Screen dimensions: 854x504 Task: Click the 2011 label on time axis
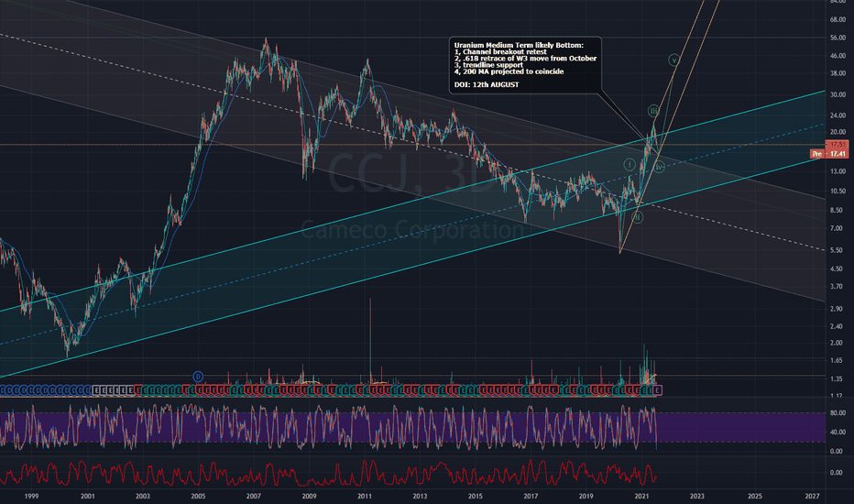point(365,497)
